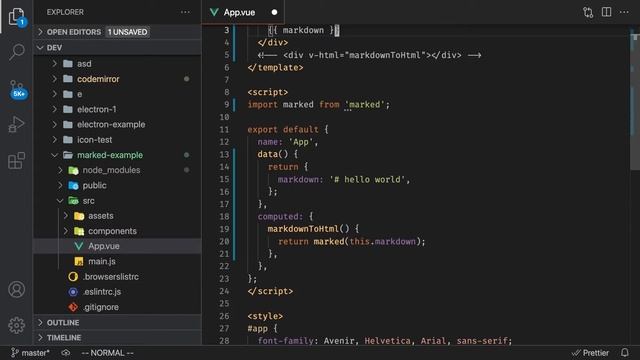Image resolution: width=640 pixels, height=360 pixels.
Task: Click the EXPLORER panel title
Action: [65, 12]
